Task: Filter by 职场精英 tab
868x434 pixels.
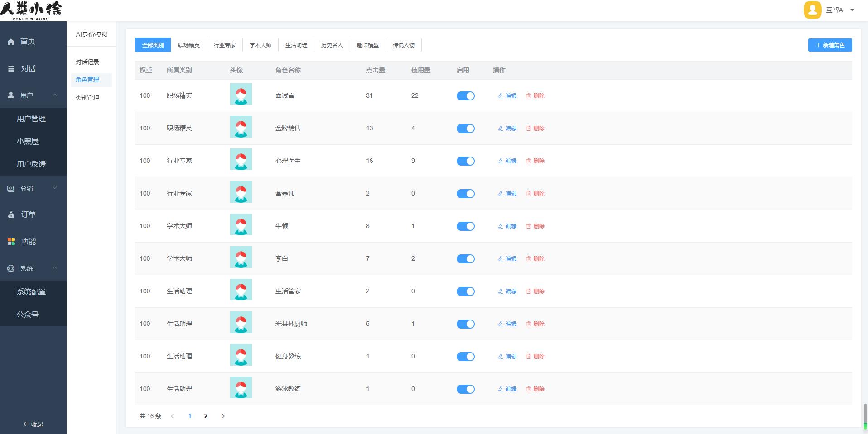Action: [x=189, y=45]
